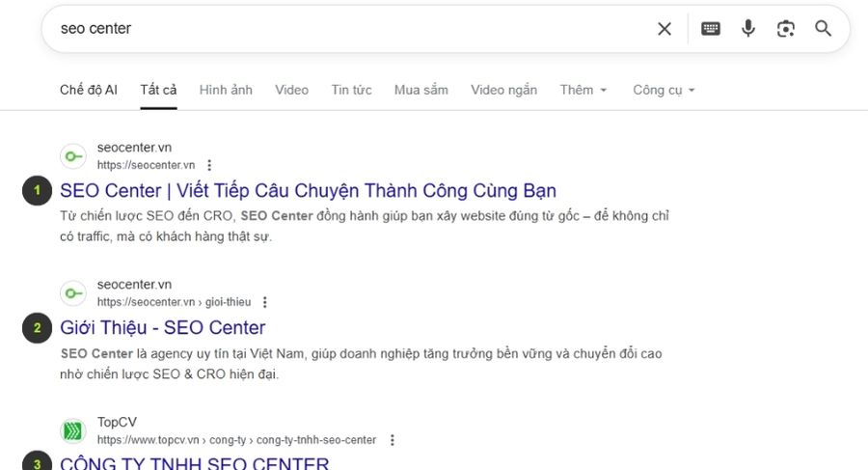Open the Tin tức tab
Screen dimensions: 868x470
point(351,90)
